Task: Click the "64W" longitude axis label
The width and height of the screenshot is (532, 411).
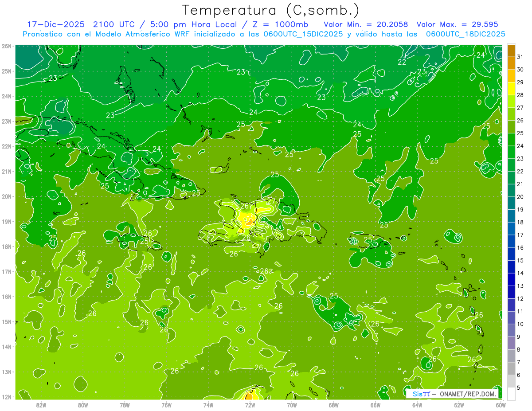Action: coord(417,405)
